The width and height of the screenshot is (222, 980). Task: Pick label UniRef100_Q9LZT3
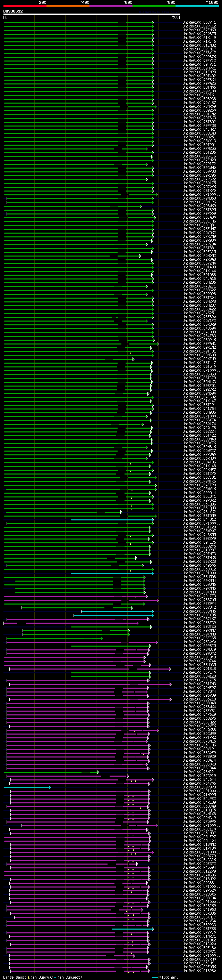(x=199, y=596)
